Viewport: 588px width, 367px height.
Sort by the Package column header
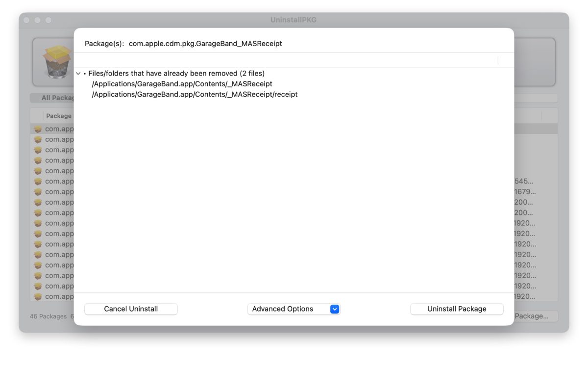(59, 116)
